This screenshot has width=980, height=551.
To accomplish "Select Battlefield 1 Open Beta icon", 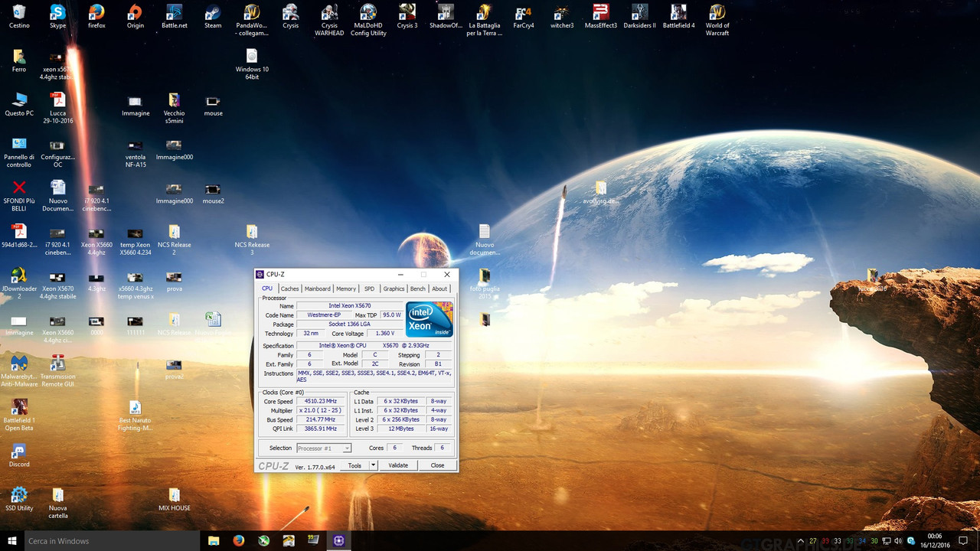I will 19,415.
